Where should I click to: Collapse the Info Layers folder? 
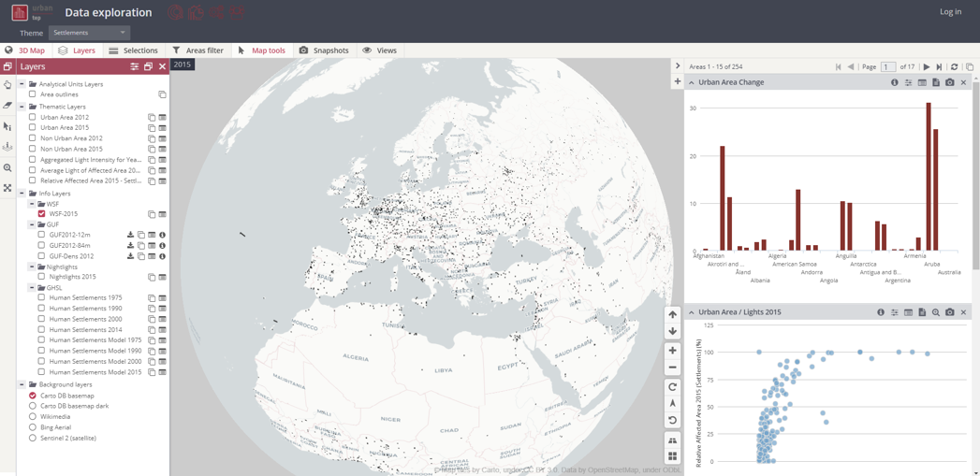pos(22,193)
